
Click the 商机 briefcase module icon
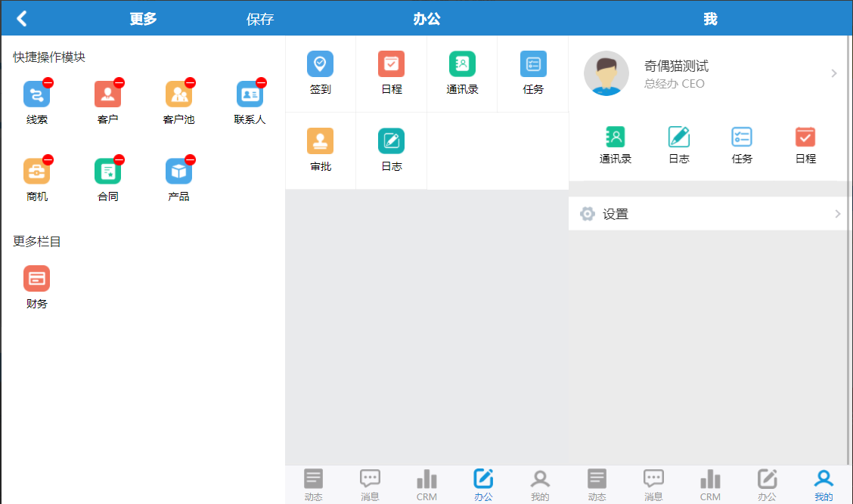[36, 172]
